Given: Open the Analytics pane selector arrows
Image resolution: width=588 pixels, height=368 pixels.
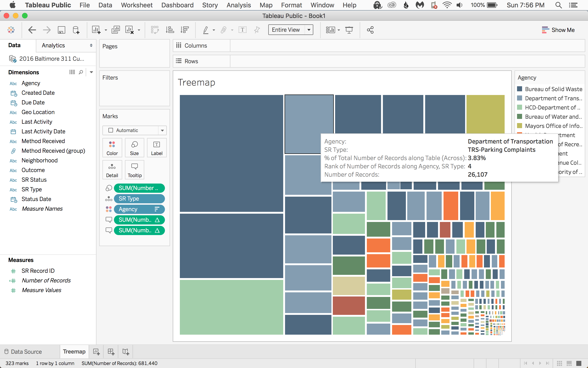Looking at the screenshot, I should coord(91,46).
